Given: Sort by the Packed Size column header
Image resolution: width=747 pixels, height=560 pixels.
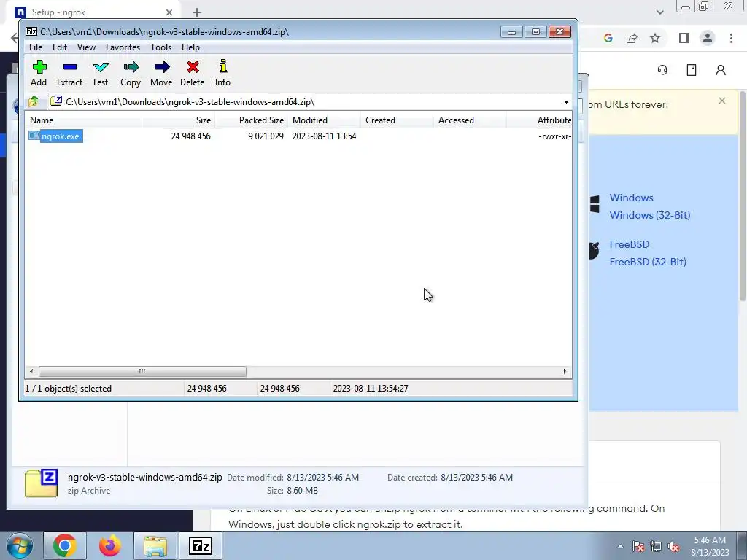Looking at the screenshot, I should point(252,120).
